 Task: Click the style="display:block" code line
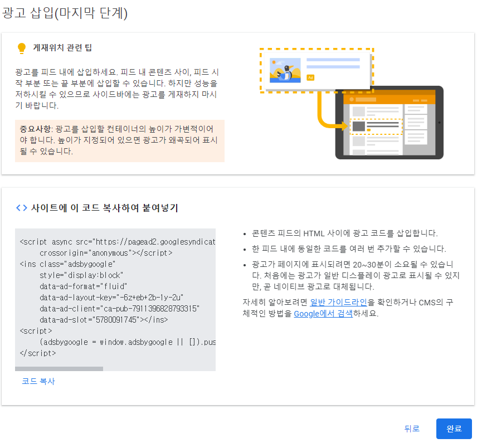[81, 275]
